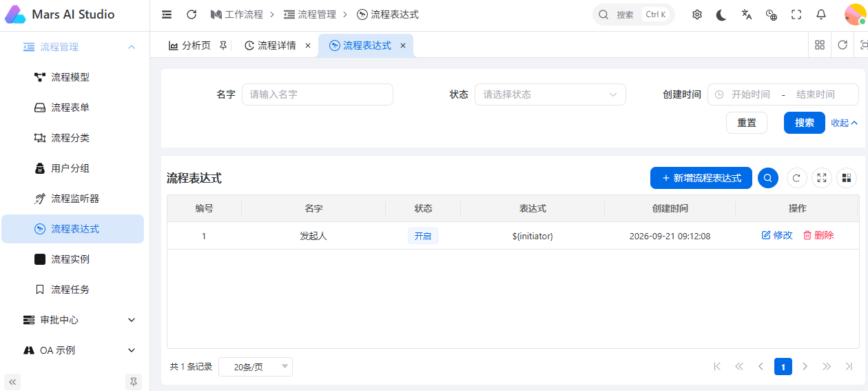Click 删除 for 发起人 row
This screenshot has height=391, width=868.
818,235
